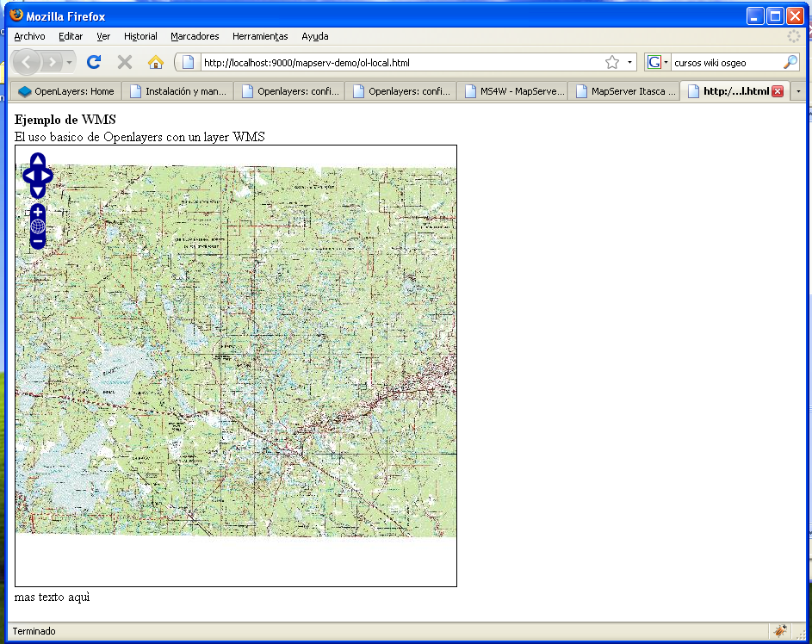
Task: Open the search engine selector dropdown
Action: click(x=659, y=62)
